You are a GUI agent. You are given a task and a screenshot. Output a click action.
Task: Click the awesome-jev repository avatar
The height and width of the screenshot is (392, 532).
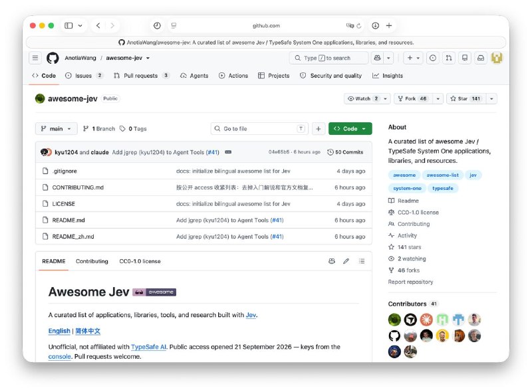pyautogui.click(x=40, y=99)
